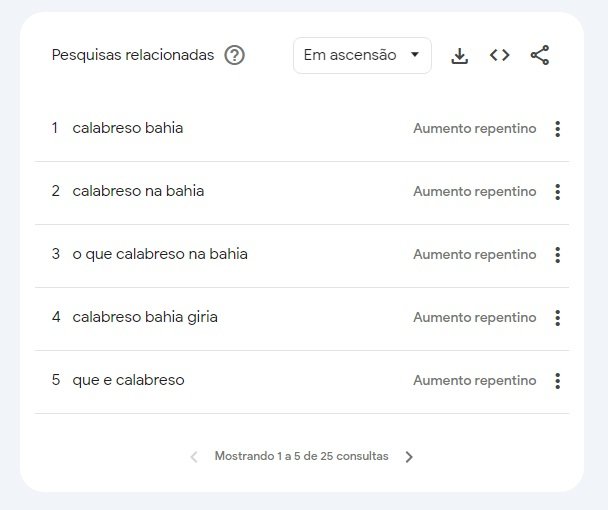Screen dimensions: 608x510
Task: Open the three-dot menu for calabreso bahia
Action: coord(558,129)
